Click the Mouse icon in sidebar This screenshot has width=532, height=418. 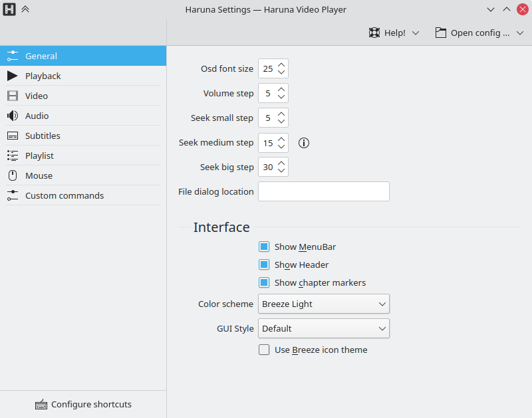click(x=12, y=175)
